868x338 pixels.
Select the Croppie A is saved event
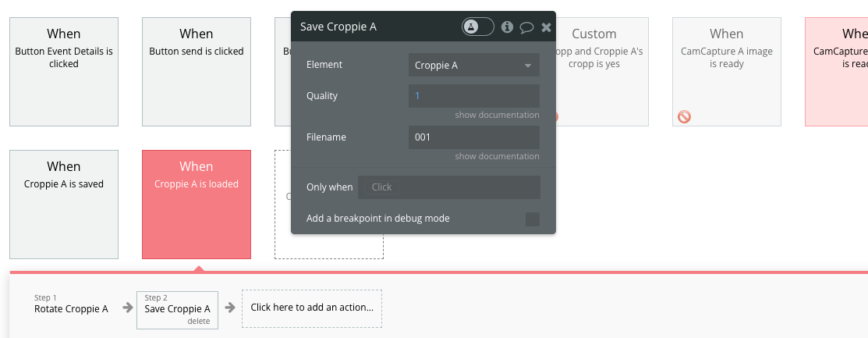64,205
